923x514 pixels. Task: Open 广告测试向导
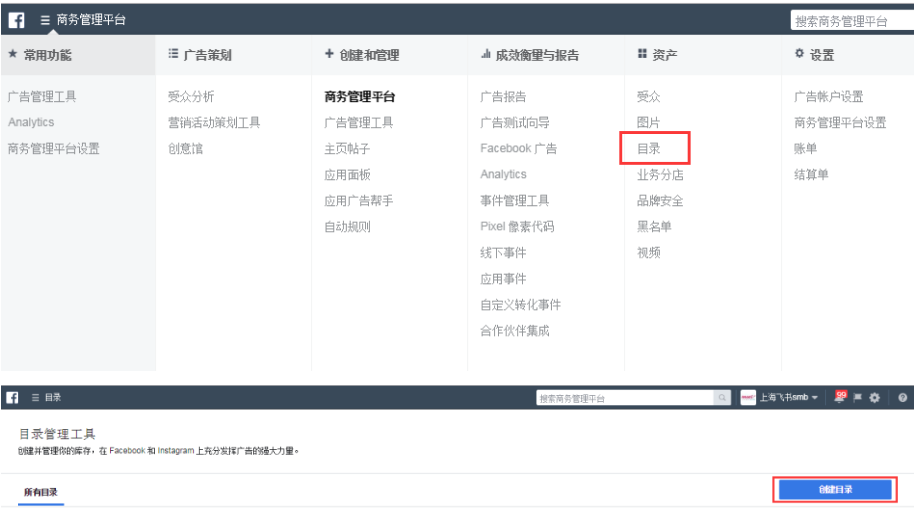click(x=515, y=122)
